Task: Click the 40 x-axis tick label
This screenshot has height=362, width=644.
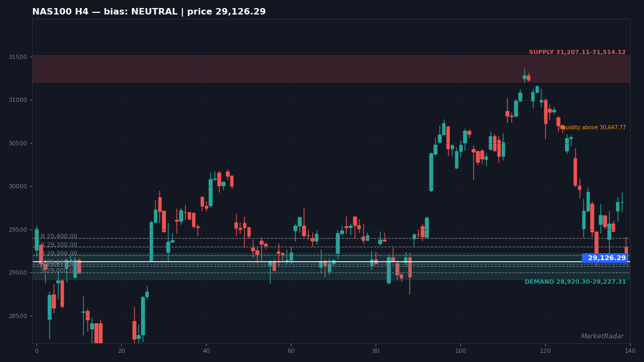Action: (x=206, y=351)
